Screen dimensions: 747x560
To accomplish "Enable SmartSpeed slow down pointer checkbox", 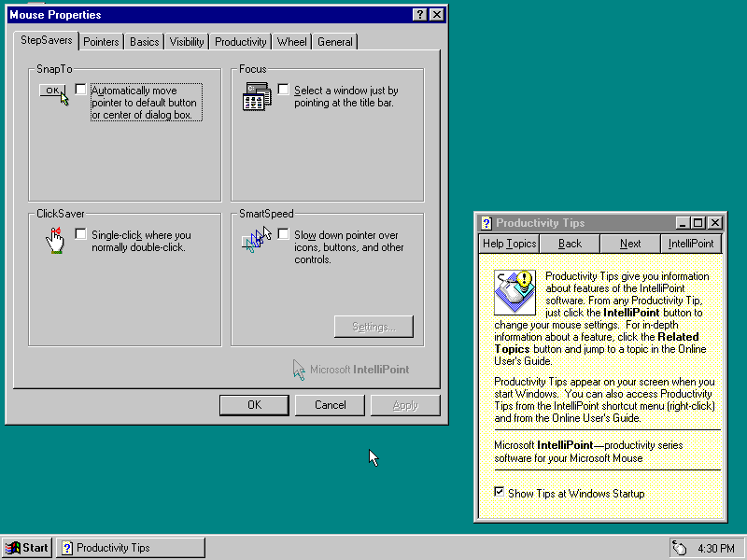I will tap(283, 234).
